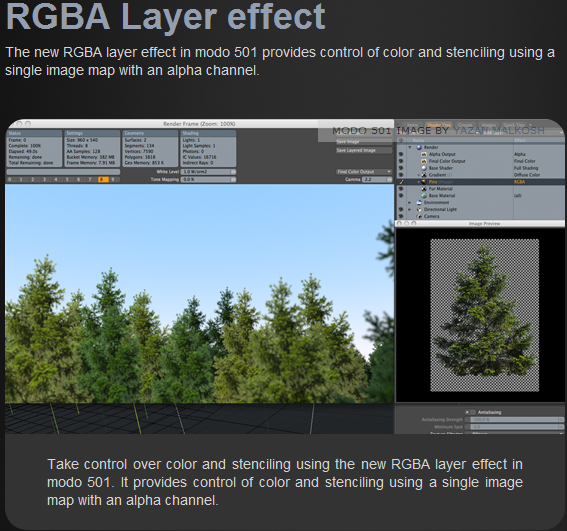Toggle the Antialiasing checkbox
The width and height of the screenshot is (567, 531).
pyautogui.click(x=470, y=412)
